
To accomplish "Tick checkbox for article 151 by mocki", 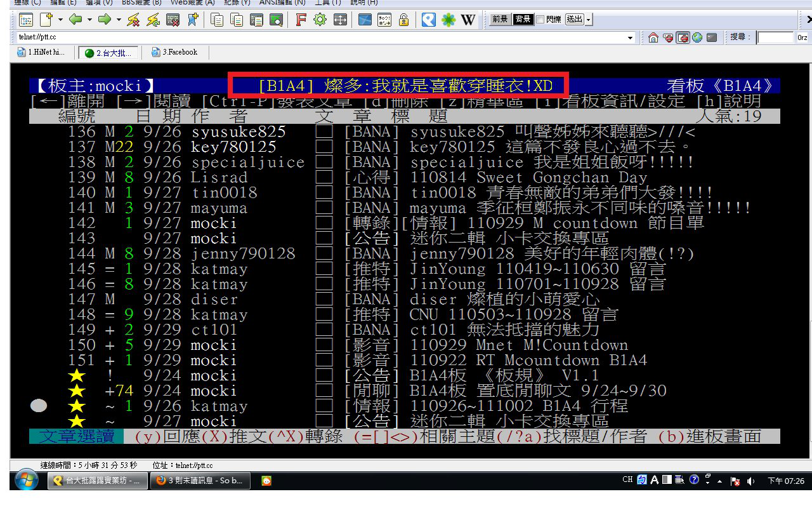I will coord(324,361).
